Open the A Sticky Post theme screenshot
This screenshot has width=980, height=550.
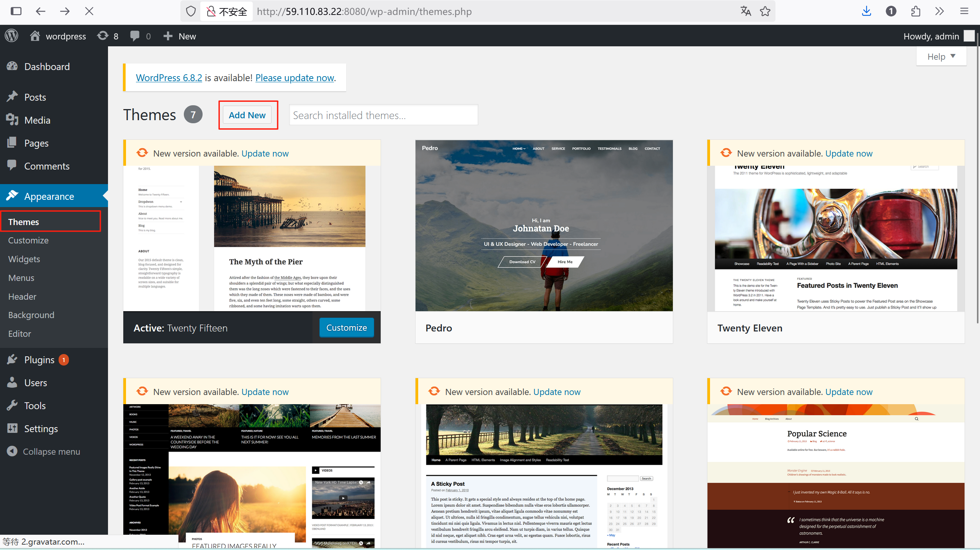pyautogui.click(x=544, y=476)
